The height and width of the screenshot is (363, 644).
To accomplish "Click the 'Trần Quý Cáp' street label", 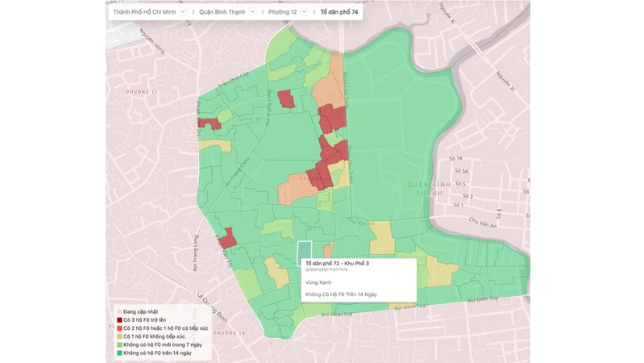I will coord(234,80).
